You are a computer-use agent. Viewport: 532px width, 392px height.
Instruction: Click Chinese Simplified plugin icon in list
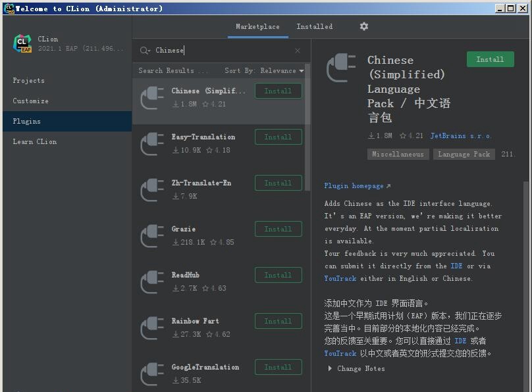152,97
